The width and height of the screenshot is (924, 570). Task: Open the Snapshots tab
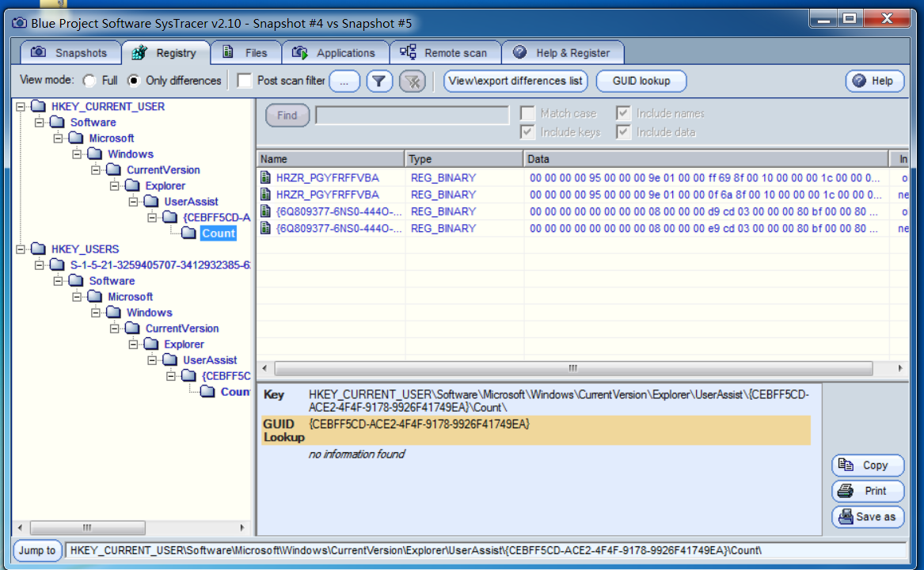click(x=70, y=52)
